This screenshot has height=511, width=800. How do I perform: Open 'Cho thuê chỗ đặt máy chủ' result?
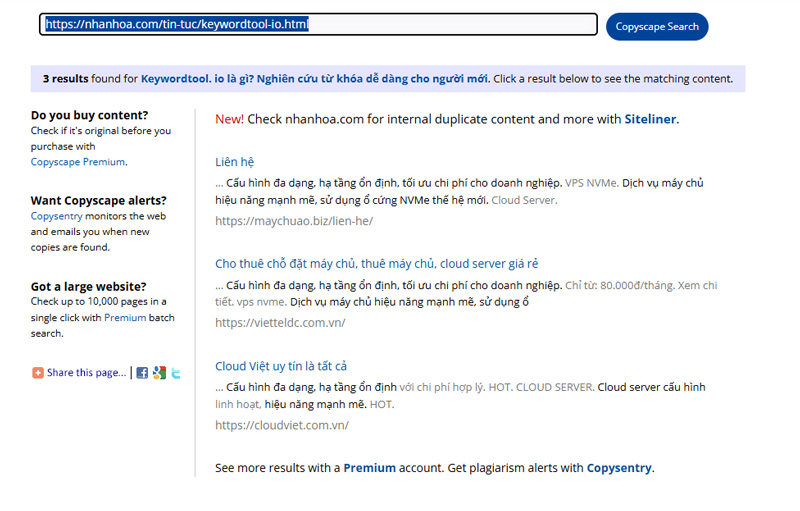pyautogui.click(x=377, y=264)
